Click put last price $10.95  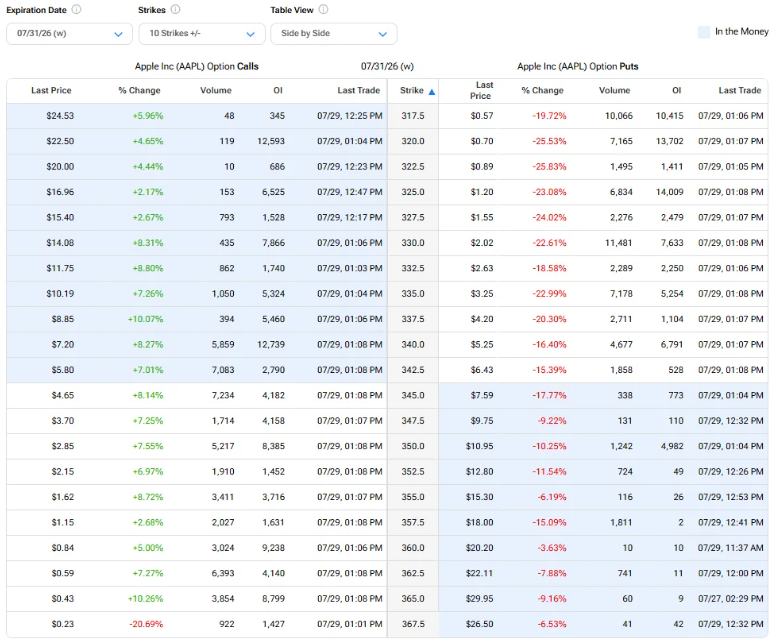pyautogui.click(x=479, y=446)
